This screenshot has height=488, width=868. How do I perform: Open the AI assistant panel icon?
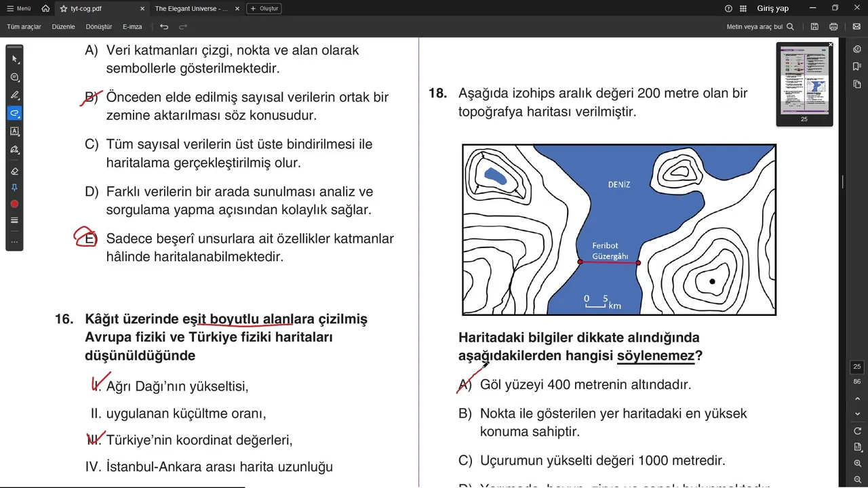pos(857,49)
